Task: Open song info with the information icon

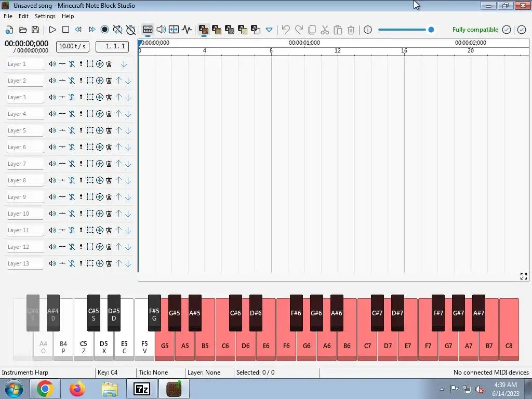Action: 368,30
